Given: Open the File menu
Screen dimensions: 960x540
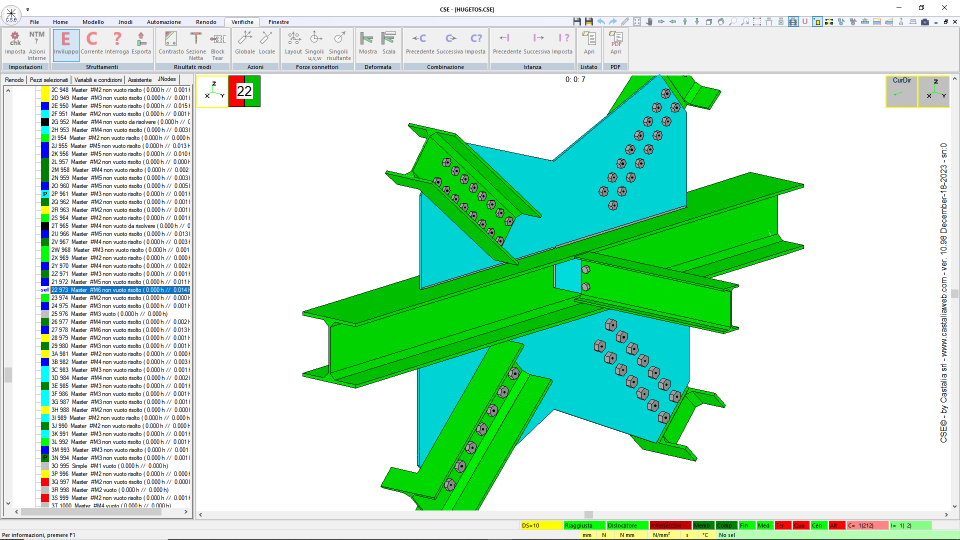Looking at the screenshot, I should (x=34, y=22).
